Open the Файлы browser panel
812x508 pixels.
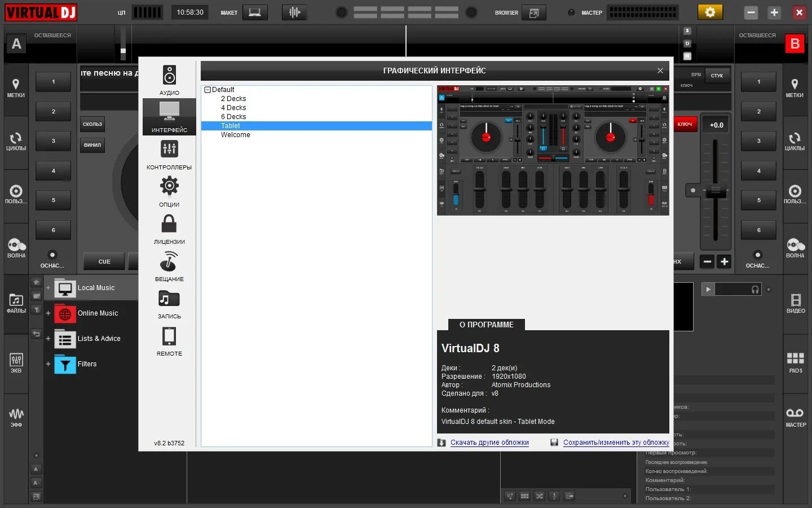pos(16,304)
